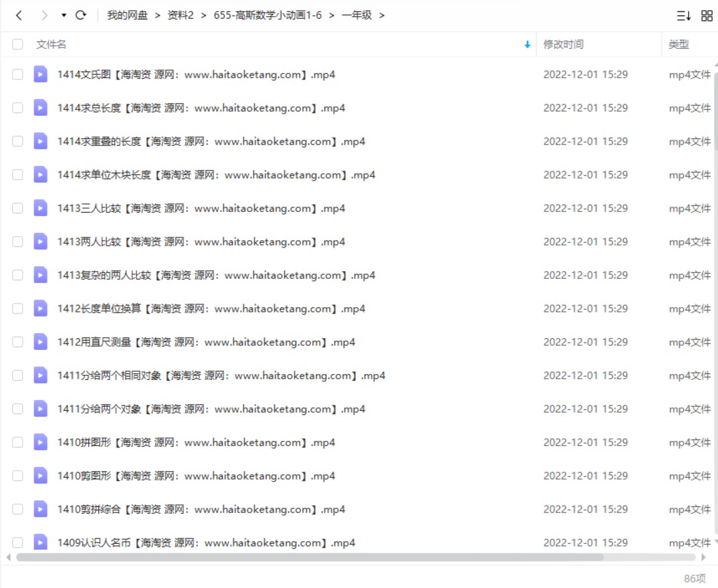The width and height of the screenshot is (718, 588).
Task: Click video icon of 1410剪图形
Action: point(40,476)
